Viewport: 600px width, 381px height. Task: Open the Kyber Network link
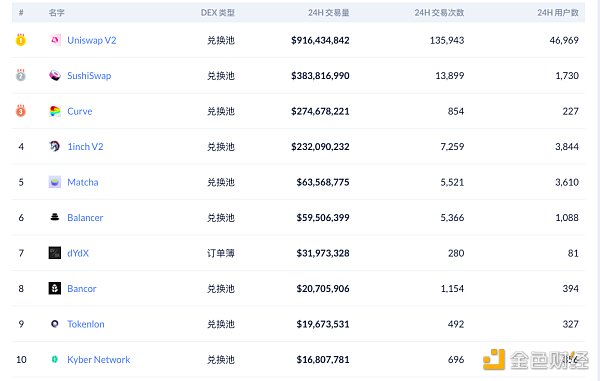tap(99, 360)
